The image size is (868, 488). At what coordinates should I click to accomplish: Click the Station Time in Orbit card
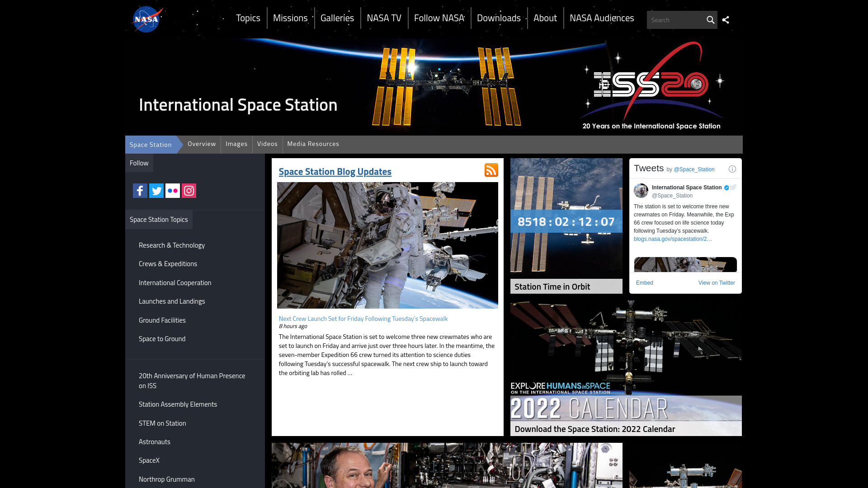pyautogui.click(x=566, y=226)
